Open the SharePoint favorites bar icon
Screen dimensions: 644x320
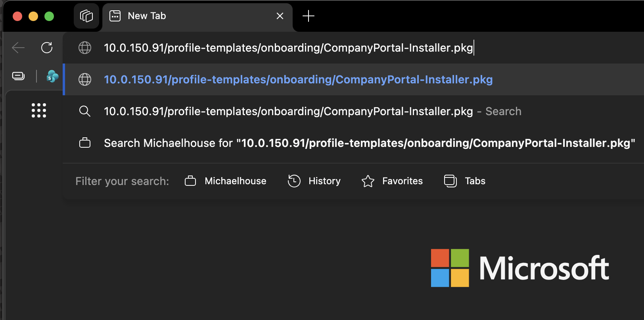52,76
